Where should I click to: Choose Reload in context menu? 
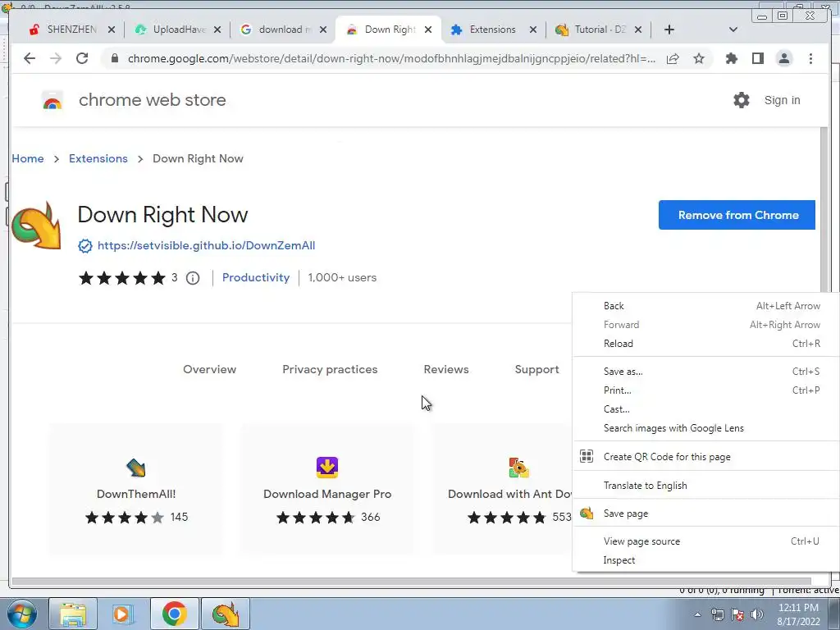tap(705, 344)
